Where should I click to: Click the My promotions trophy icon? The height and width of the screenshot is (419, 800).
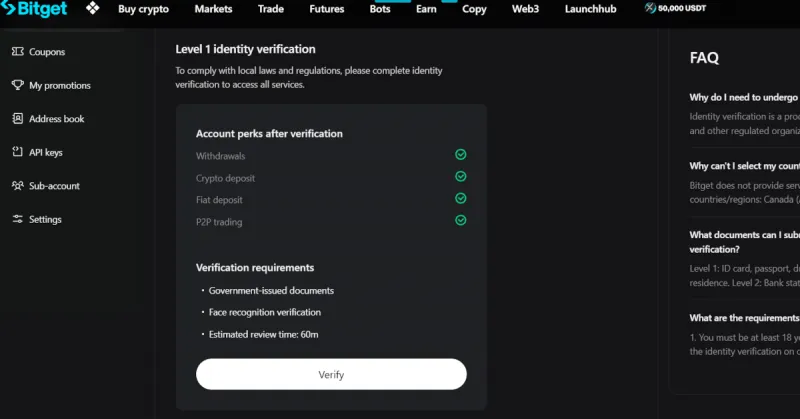coord(18,85)
